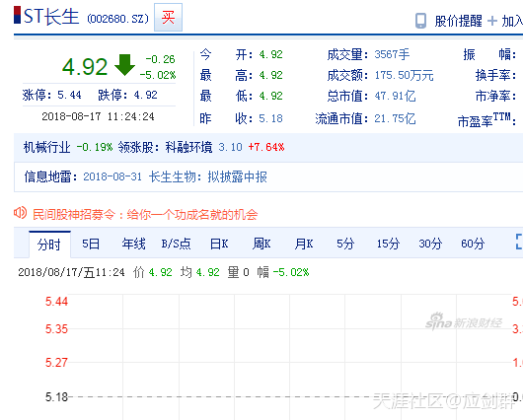Click the 5.18 baseline axis label

[56, 397]
